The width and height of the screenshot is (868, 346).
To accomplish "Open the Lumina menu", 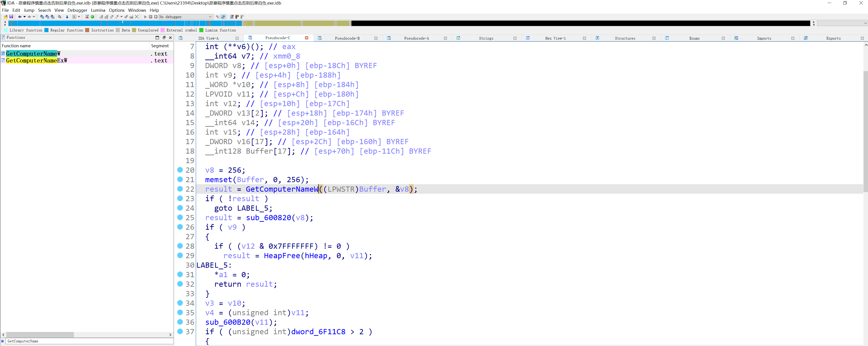I will click(98, 10).
